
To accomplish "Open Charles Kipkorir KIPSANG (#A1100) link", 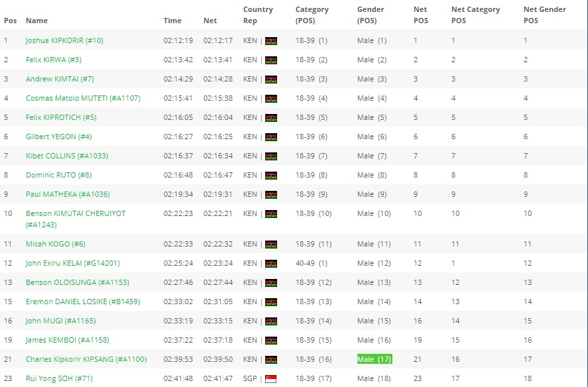I will [86, 359].
